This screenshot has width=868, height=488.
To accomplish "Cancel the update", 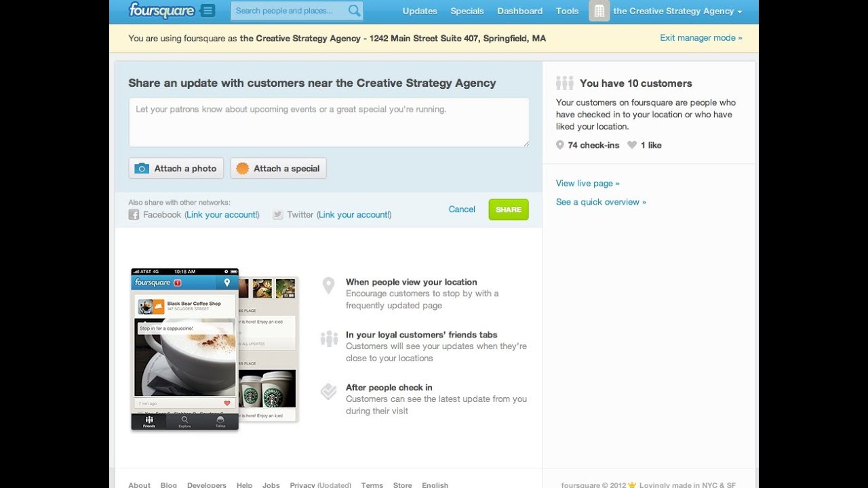I will (x=462, y=209).
